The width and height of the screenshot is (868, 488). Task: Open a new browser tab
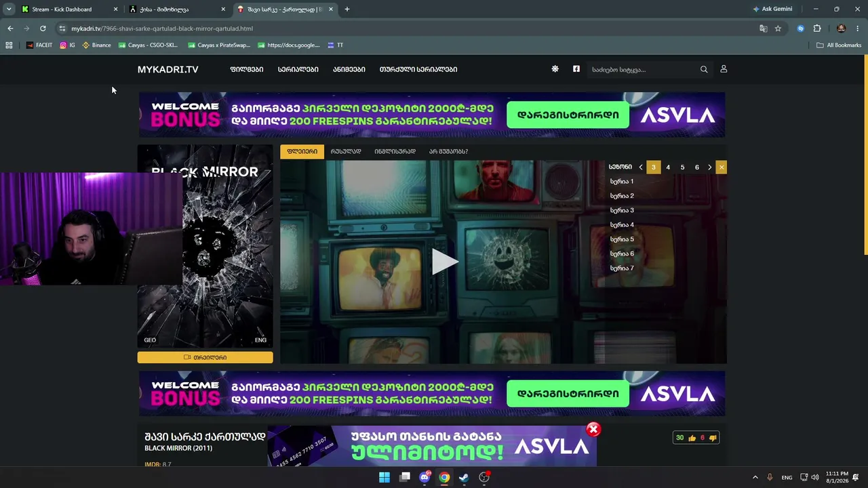[x=347, y=9]
